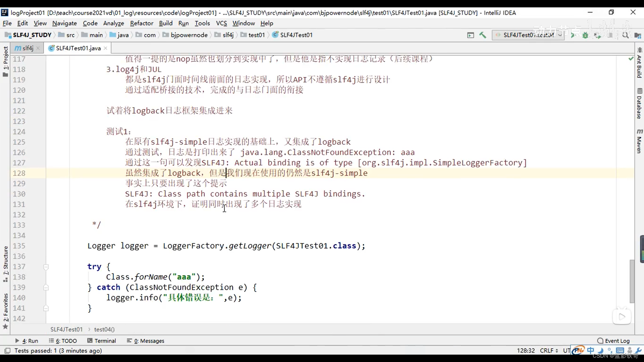Open the run configuration dropdown SLF4JTest01.test04

[528, 35]
